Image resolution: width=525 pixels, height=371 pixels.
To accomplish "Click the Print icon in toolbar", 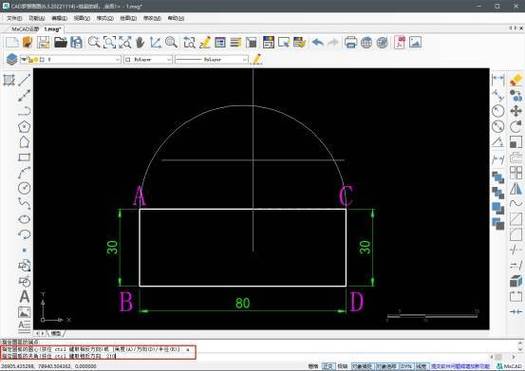I will pyautogui.click(x=350, y=43).
